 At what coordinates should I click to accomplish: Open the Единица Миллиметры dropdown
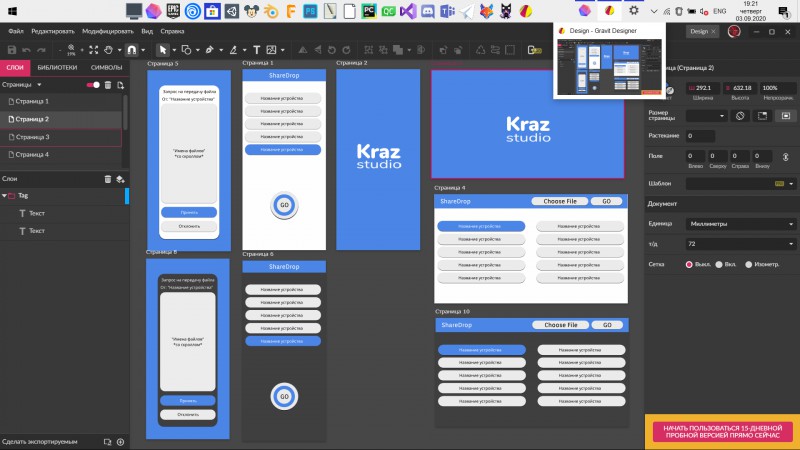click(740, 224)
